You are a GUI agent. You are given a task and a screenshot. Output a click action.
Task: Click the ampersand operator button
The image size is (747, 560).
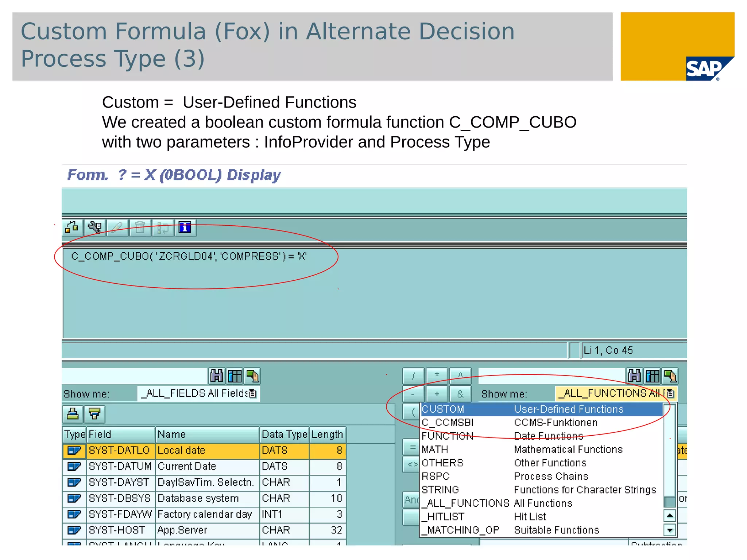[x=460, y=394]
